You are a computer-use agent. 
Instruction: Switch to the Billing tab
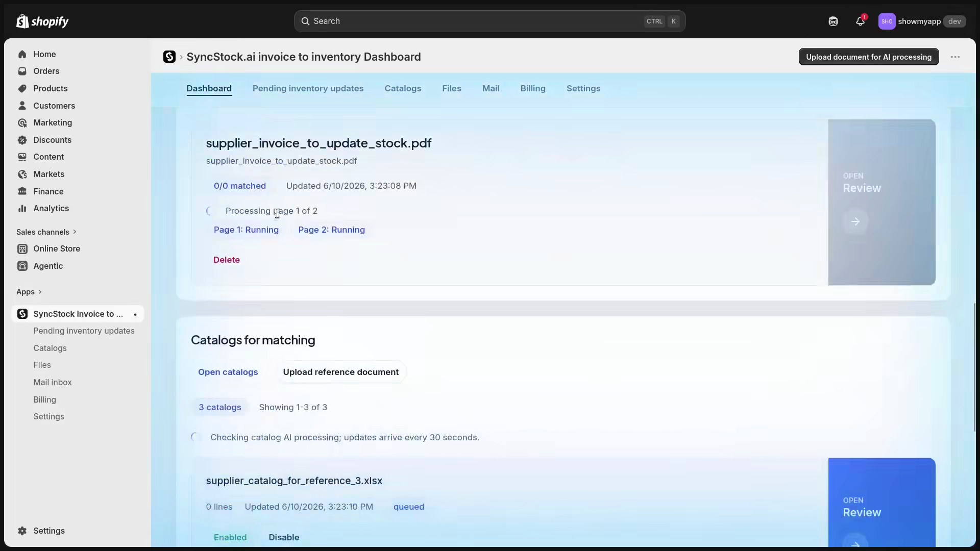(x=533, y=89)
